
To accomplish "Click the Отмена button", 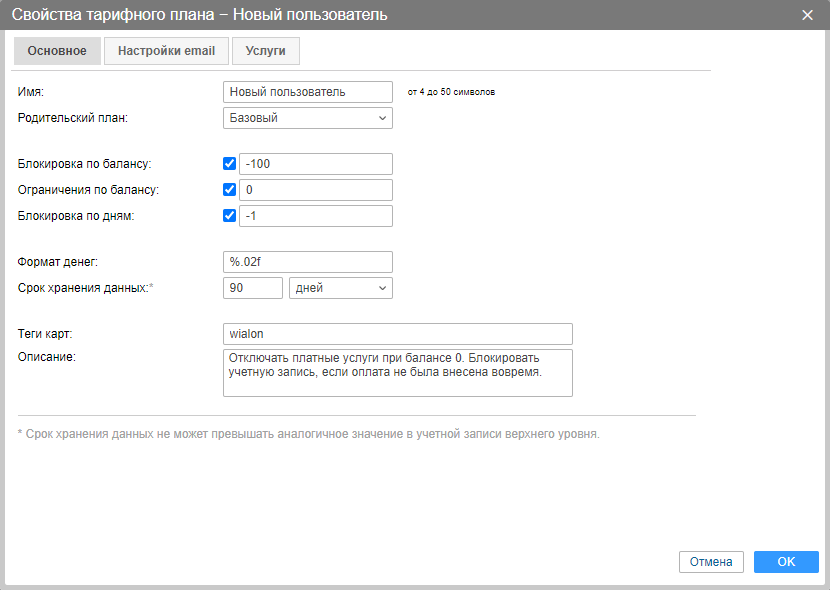I will pyautogui.click(x=712, y=562).
